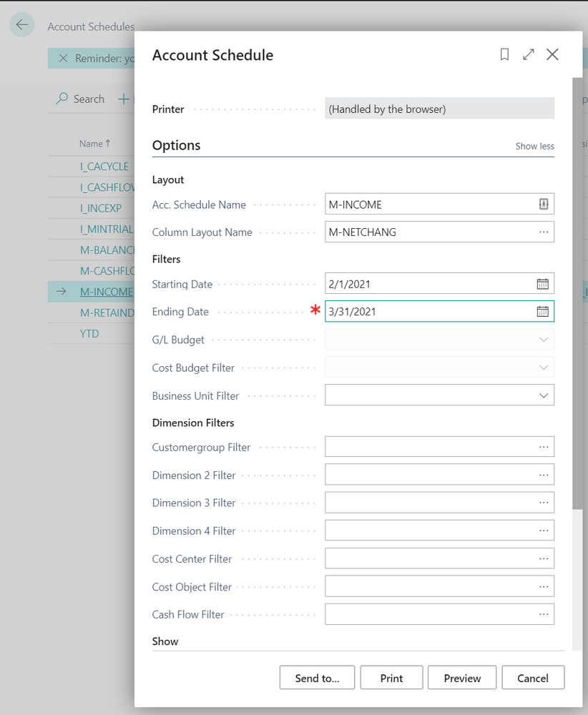Collapse options via Show less
Viewport: 588px width, 715px height.
(534, 146)
